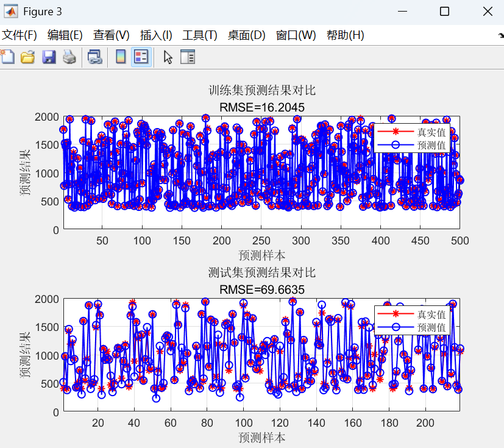Open the 工具(T) menu

[x=200, y=35]
